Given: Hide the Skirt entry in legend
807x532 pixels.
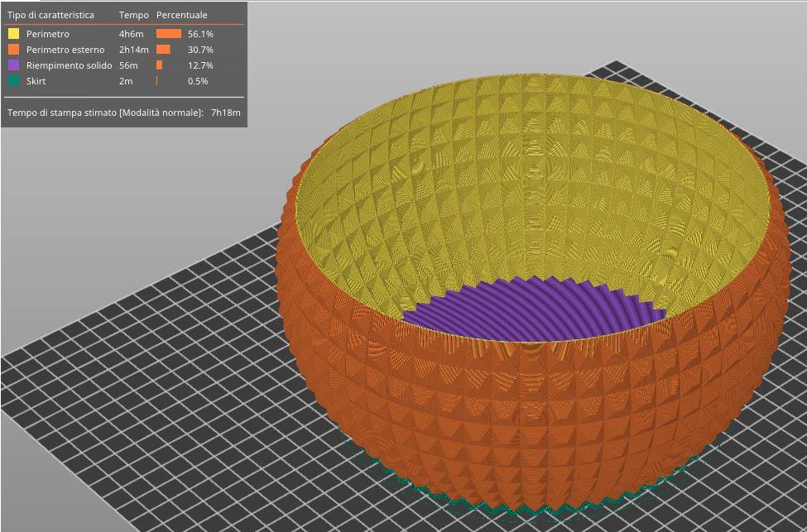Looking at the screenshot, I should [x=36, y=81].
